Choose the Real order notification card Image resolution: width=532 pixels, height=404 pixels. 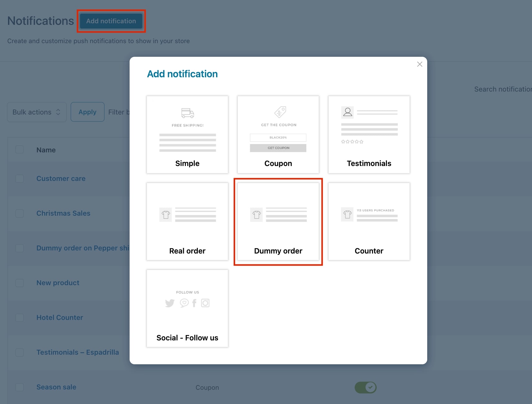click(187, 222)
